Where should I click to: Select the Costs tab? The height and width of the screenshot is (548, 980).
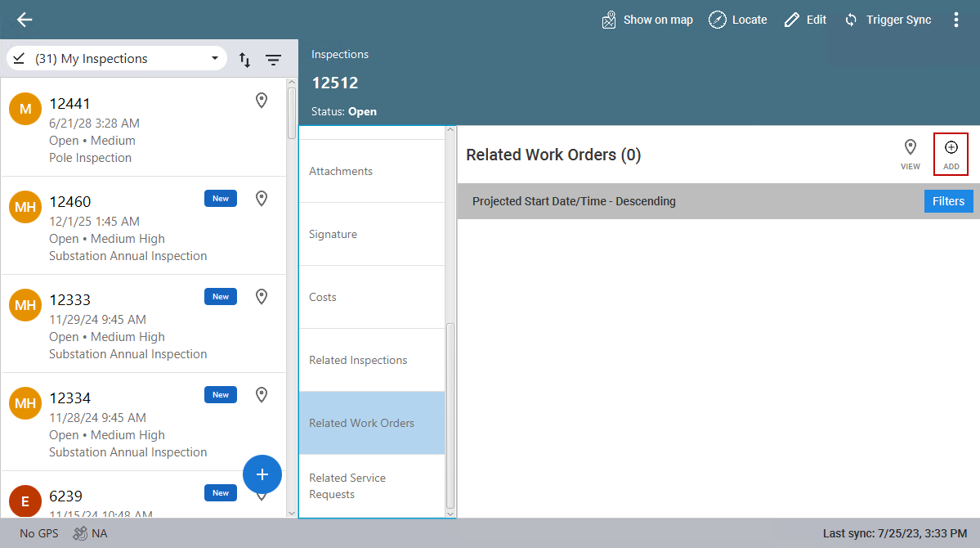(372, 297)
